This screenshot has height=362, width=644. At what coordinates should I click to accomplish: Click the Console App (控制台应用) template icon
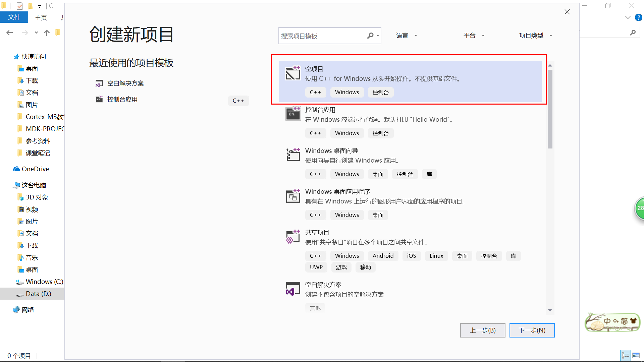pyautogui.click(x=293, y=114)
